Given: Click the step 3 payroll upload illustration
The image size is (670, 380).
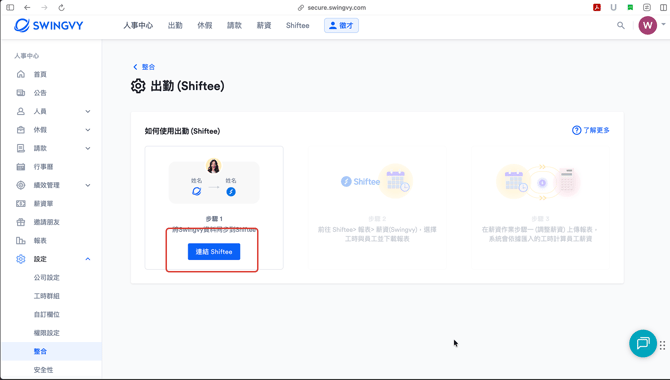Looking at the screenshot, I should (x=538, y=183).
